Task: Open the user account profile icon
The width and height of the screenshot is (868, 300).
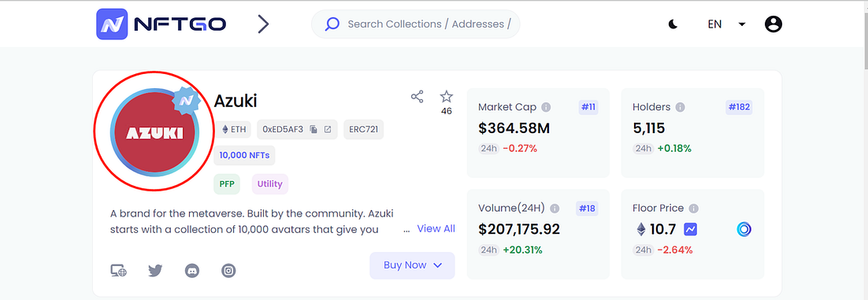Action: tap(773, 24)
